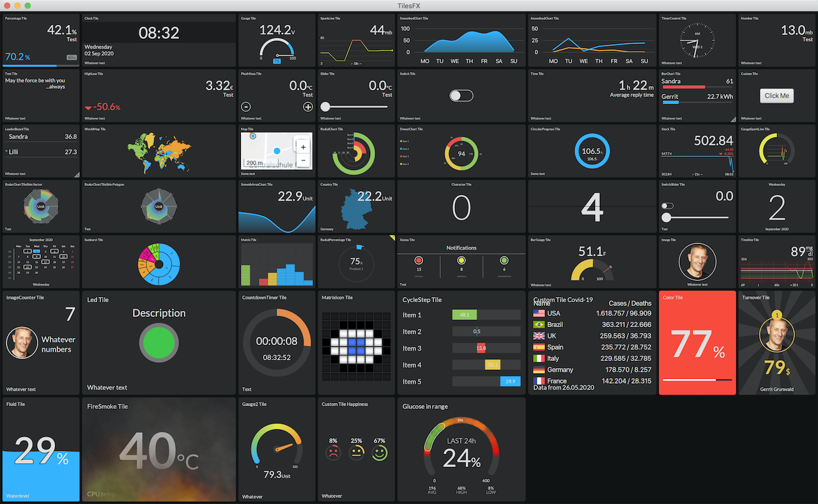
Task: Click the green LED in Led Tile
Action: [158, 343]
